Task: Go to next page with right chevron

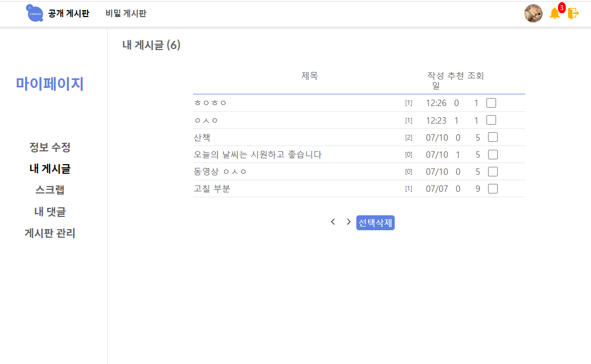Action: 348,222
